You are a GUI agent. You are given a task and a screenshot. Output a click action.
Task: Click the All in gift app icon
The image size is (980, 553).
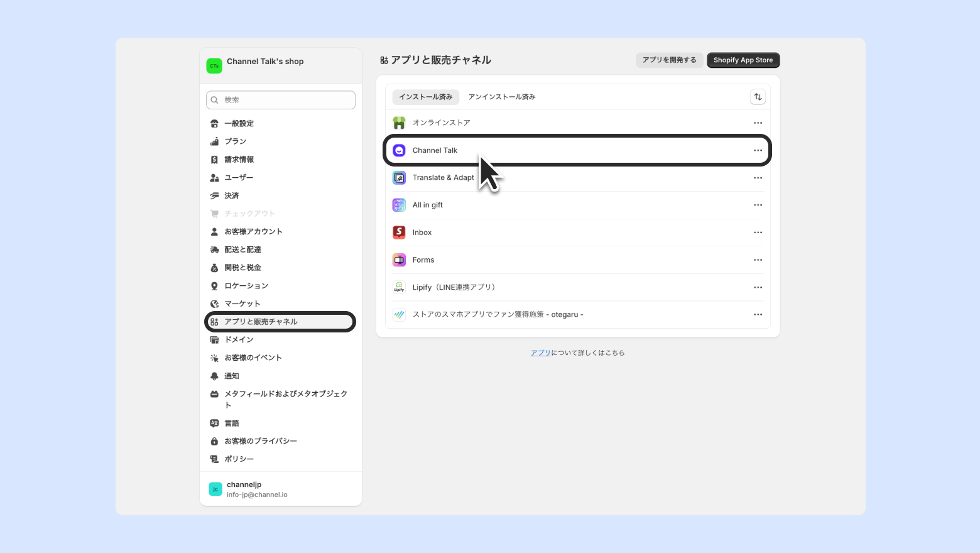[399, 205]
